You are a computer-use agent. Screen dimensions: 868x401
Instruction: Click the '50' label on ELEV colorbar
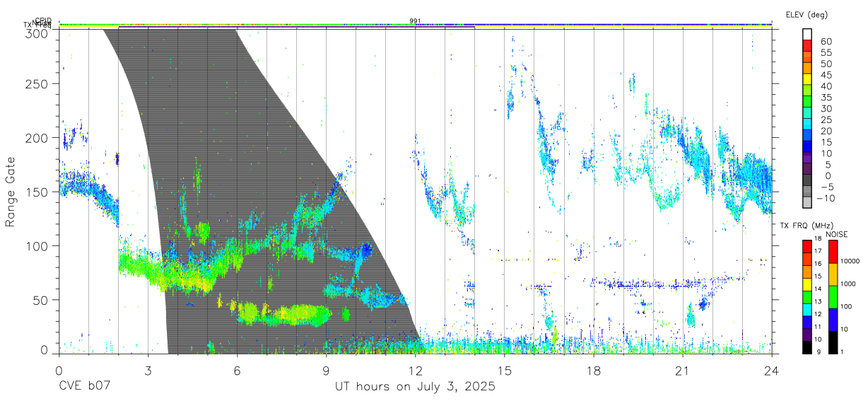point(826,64)
